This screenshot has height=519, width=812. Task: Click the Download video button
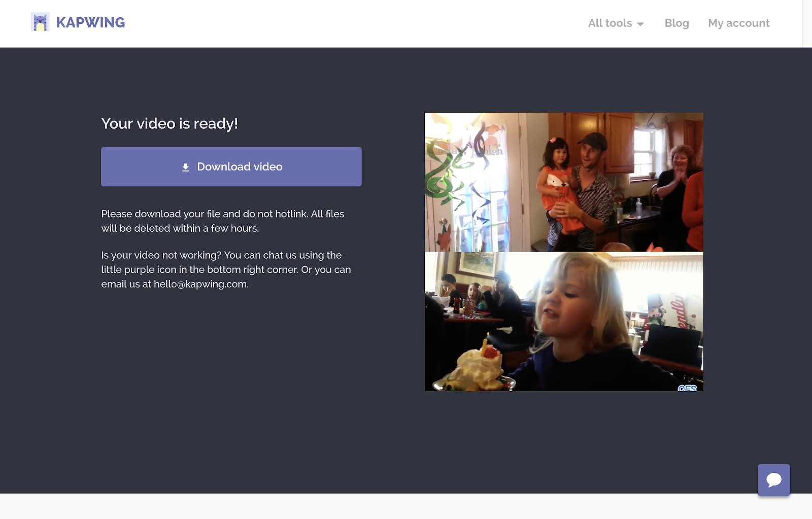click(x=231, y=166)
